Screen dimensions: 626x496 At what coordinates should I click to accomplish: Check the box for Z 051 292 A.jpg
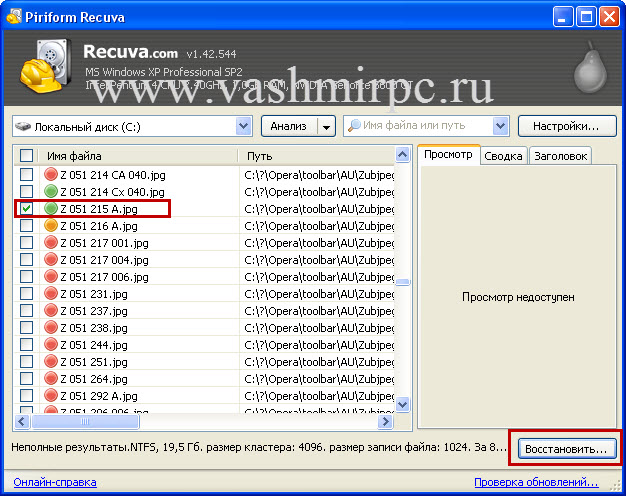(x=26, y=395)
